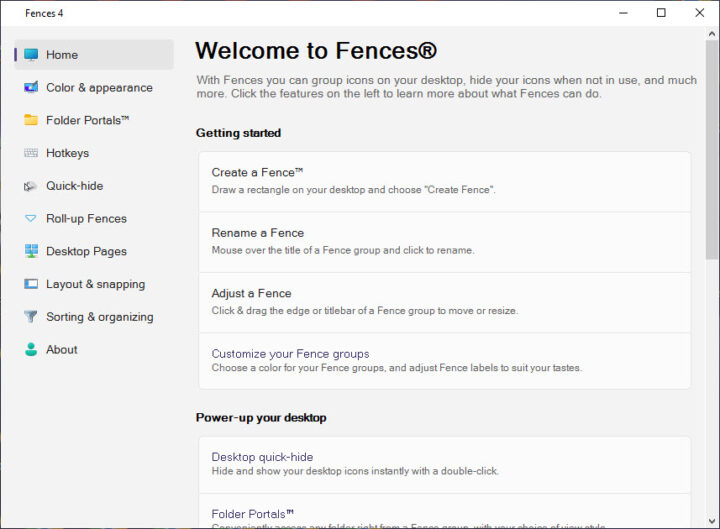Click the 'With Fences you can group icons' paragraph

446,87
